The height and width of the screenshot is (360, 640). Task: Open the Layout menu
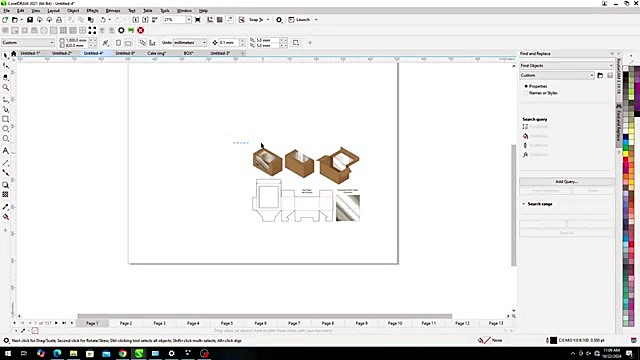(x=53, y=11)
